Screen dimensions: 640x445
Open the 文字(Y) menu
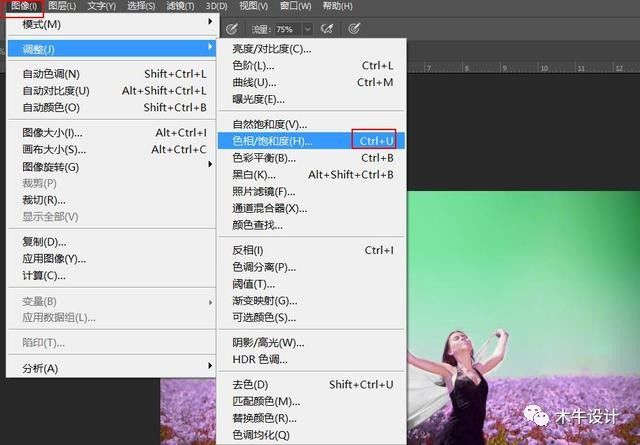point(101,6)
